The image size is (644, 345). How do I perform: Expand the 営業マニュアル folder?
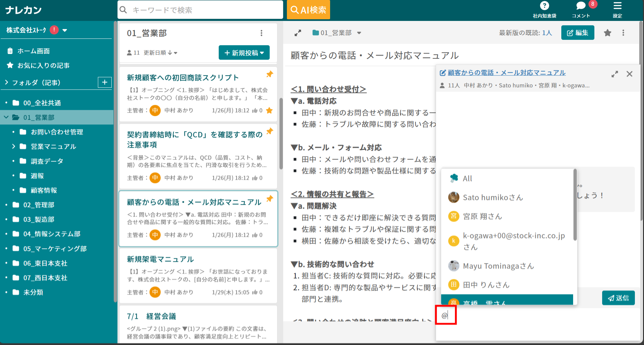(x=14, y=146)
